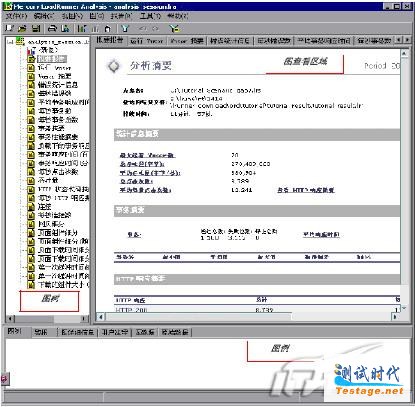Select the 吞吐量 graph tree item
Screen dimensions: 415x407
click(48, 180)
